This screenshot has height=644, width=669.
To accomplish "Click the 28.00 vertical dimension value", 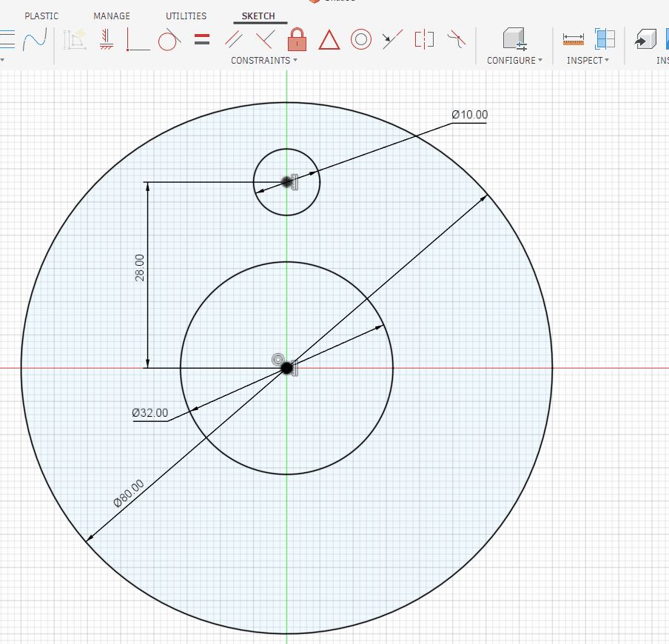I will pos(140,267).
